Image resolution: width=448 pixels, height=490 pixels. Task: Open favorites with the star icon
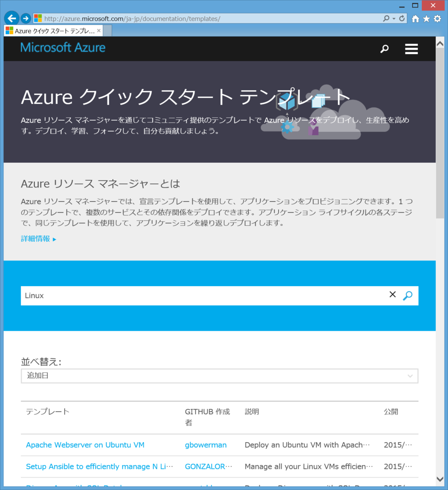click(x=426, y=19)
